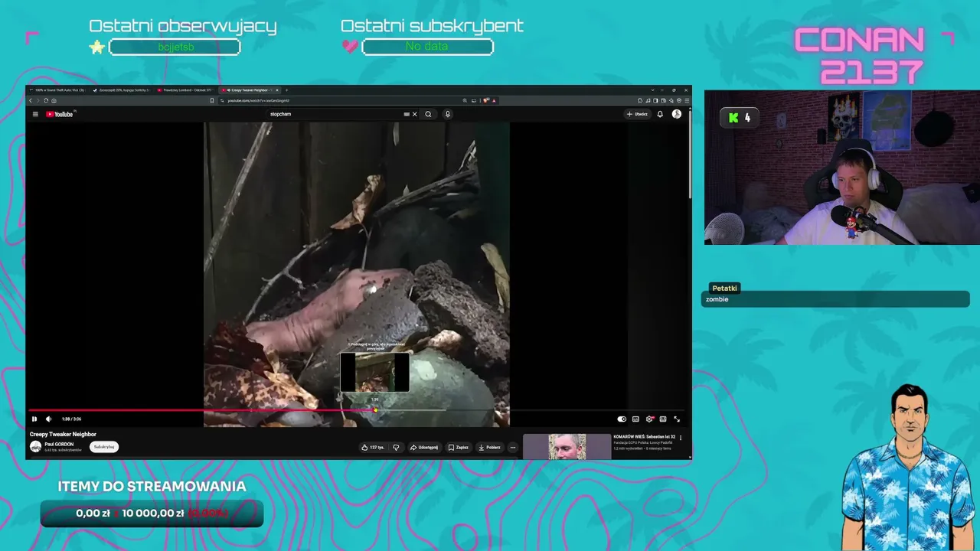This screenshot has height=551, width=980.
Task: Bookmark the page using address bar icon
Action: click(212, 100)
